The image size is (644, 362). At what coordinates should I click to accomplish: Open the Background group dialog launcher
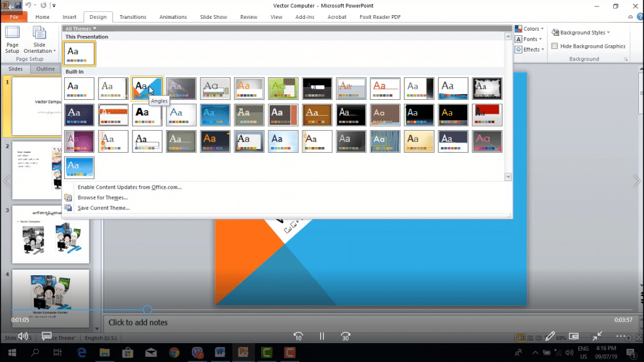pyautogui.click(x=626, y=59)
